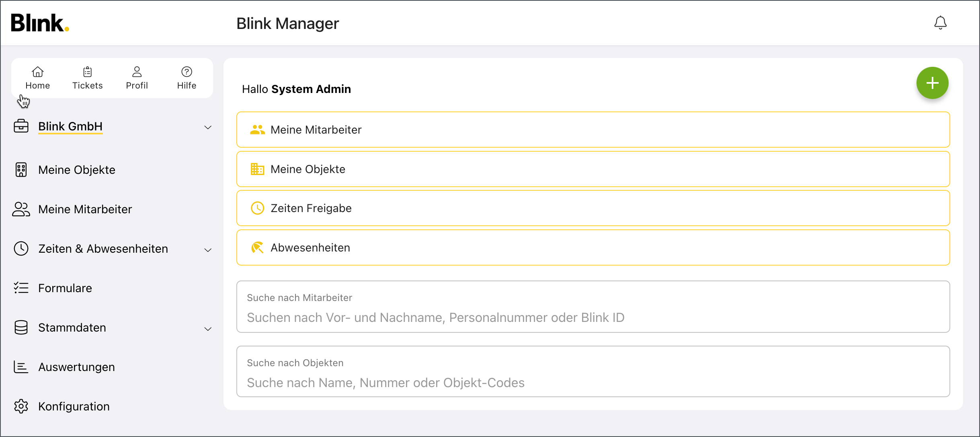This screenshot has width=980, height=437.
Task: Expand the Blink GmbH chevron
Action: [208, 128]
